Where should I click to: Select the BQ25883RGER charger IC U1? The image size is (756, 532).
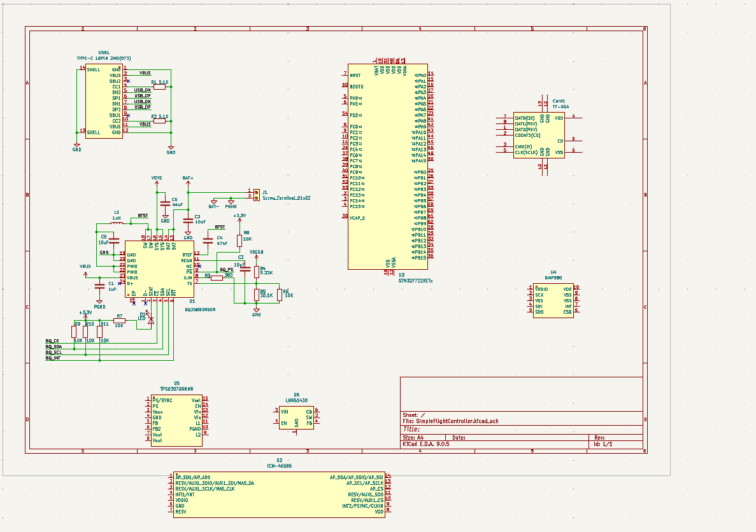click(x=159, y=269)
